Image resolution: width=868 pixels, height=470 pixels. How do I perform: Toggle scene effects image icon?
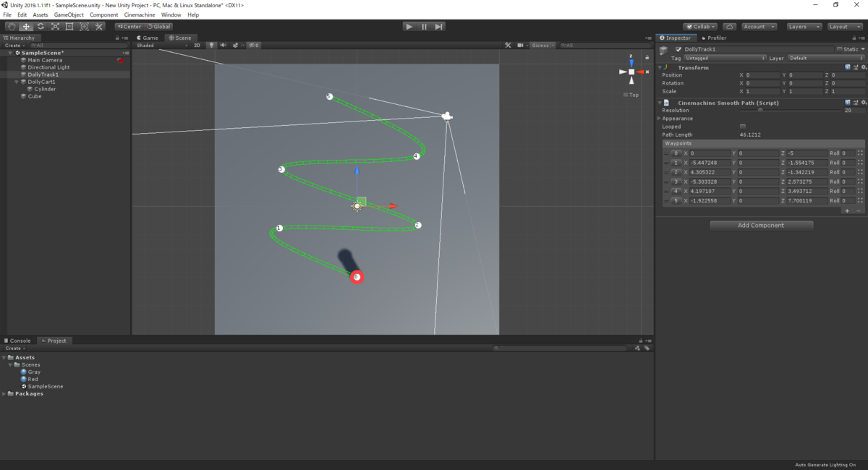237,45
